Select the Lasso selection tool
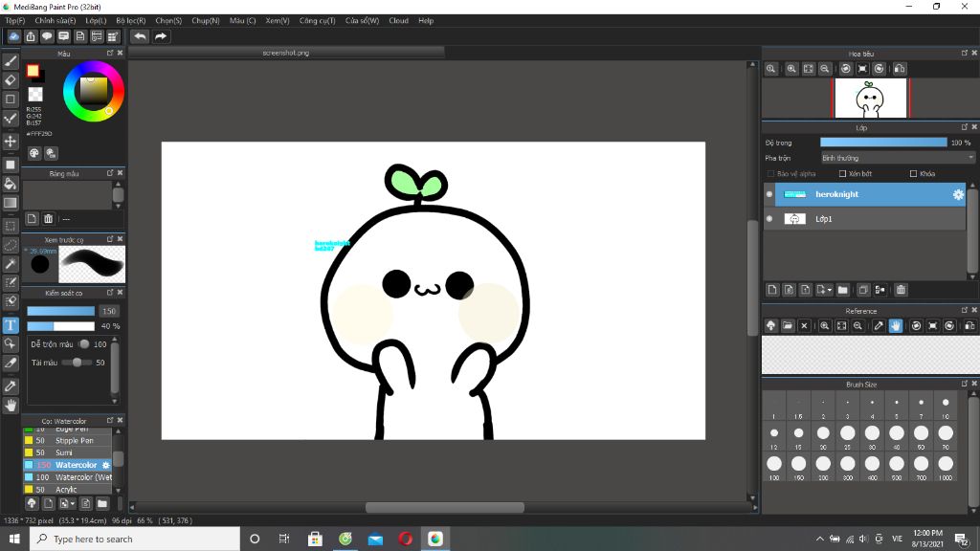 10,245
